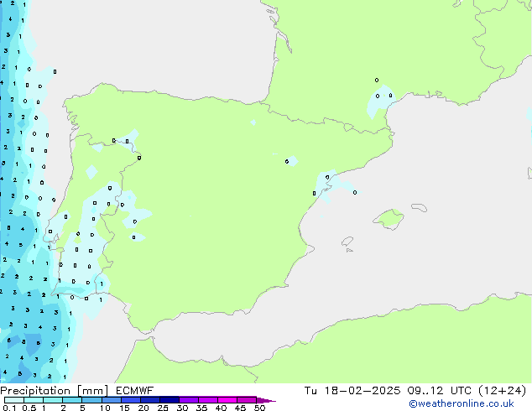Image resolution: width=532 pixels, height=411 pixels.
Task: Click the 45–50 mm legend color swatch
Action: click(x=247, y=400)
